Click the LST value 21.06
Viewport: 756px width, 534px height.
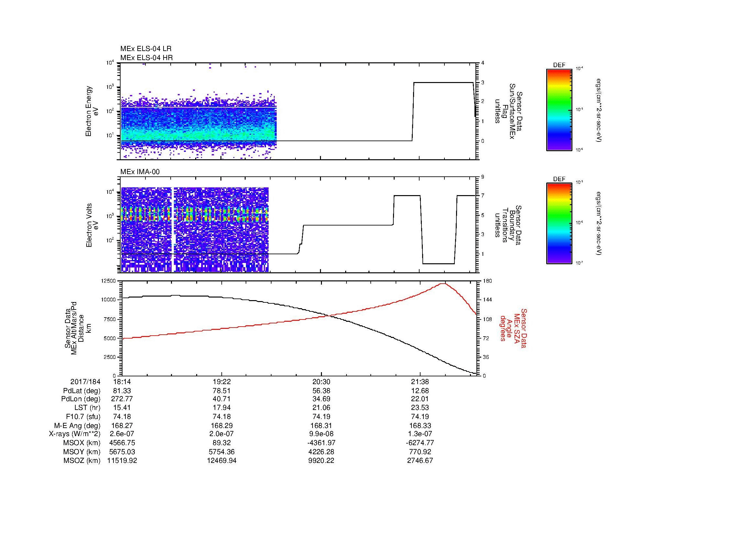coord(321,408)
